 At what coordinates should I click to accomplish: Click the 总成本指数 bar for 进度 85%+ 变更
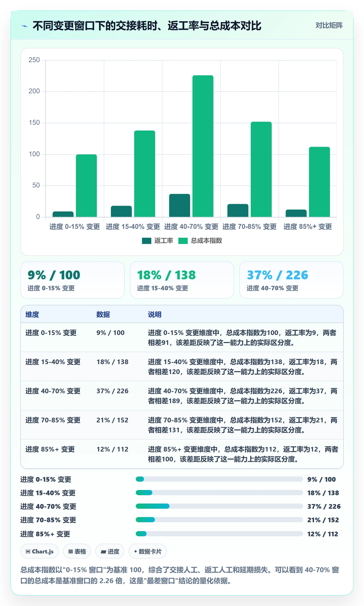[319, 182]
